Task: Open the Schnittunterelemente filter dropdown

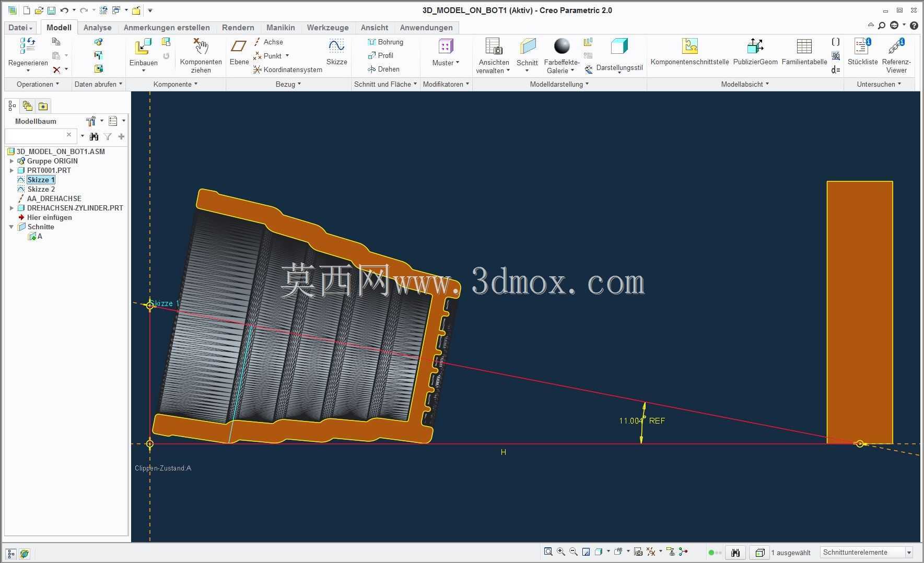Action: click(909, 553)
